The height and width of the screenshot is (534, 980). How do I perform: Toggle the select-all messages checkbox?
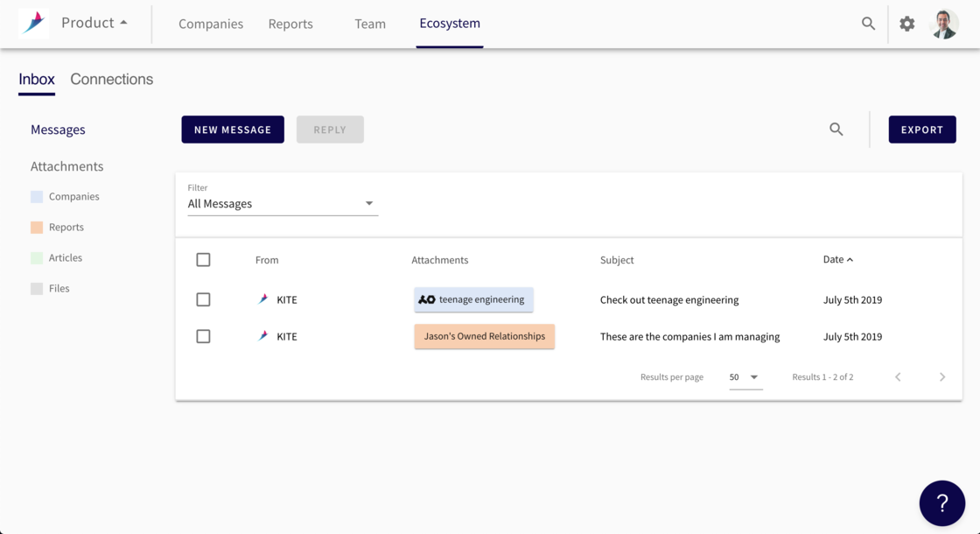click(203, 260)
